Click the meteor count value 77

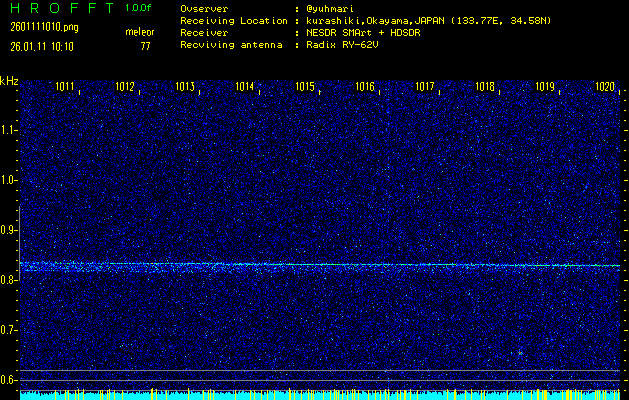click(x=146, y=46)
